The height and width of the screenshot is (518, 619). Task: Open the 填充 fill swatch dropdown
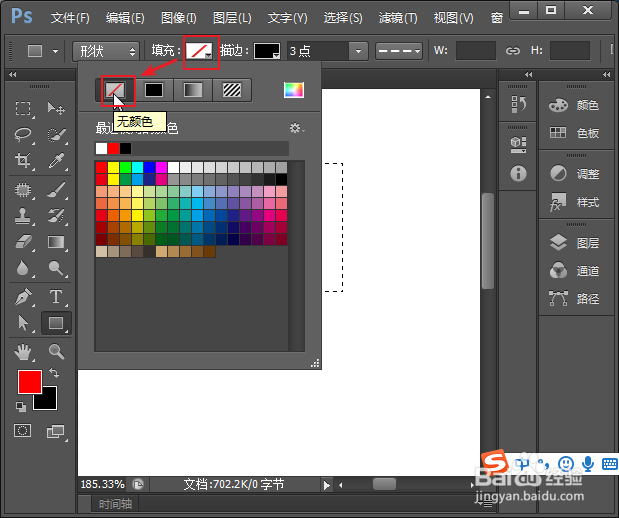pos(199,51)
